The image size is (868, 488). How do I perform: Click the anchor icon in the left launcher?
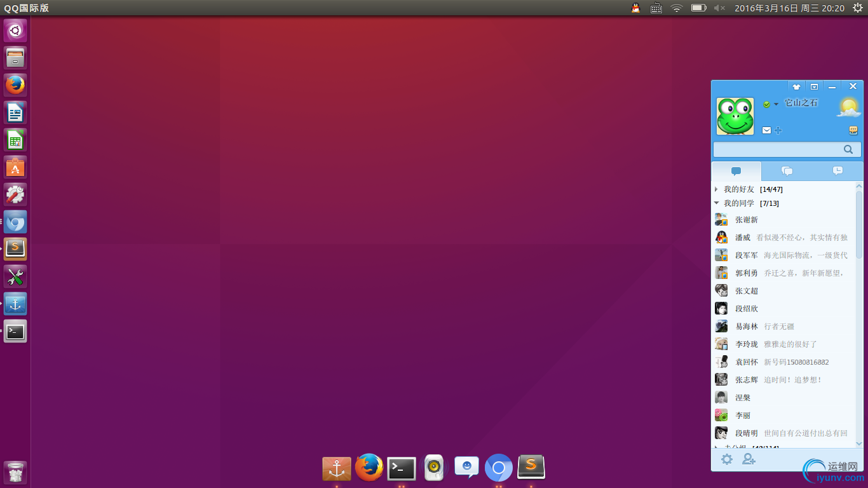pos(15,304)
